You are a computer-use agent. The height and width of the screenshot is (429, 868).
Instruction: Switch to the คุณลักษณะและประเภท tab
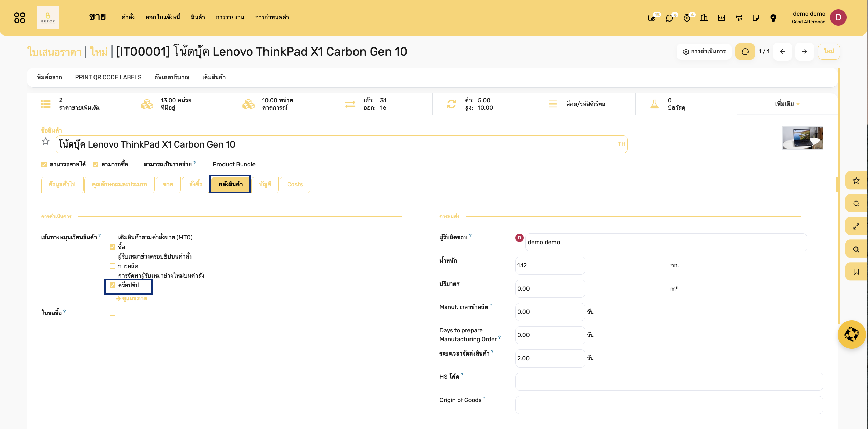point(119,184)
